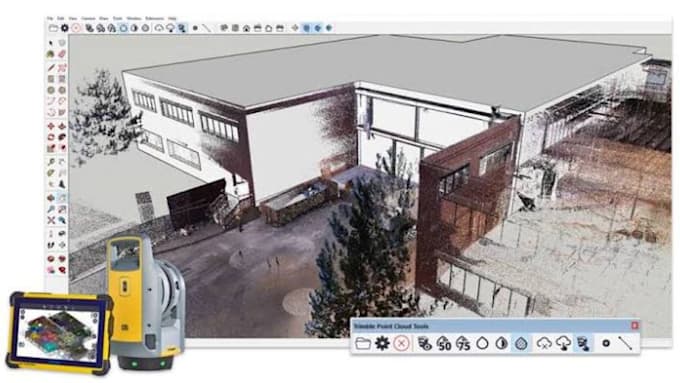Open settings gear in floating Trimble Point Cloud panel

(382, 344)
